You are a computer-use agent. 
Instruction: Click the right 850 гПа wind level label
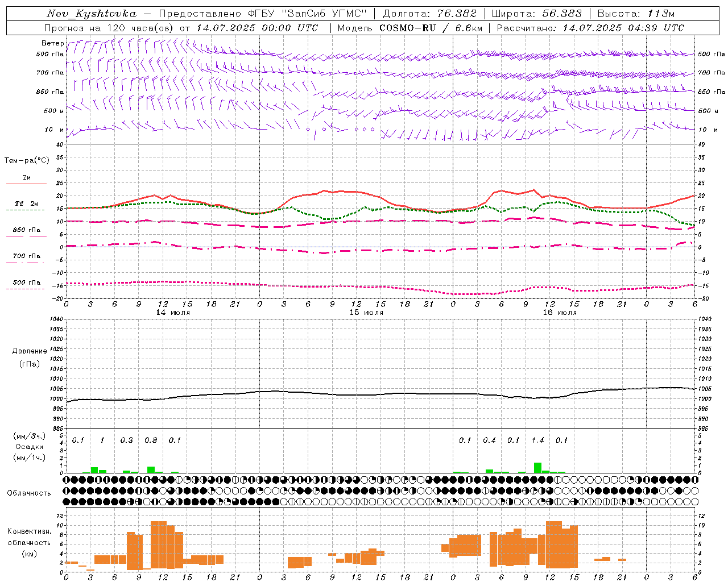(712, 92)
